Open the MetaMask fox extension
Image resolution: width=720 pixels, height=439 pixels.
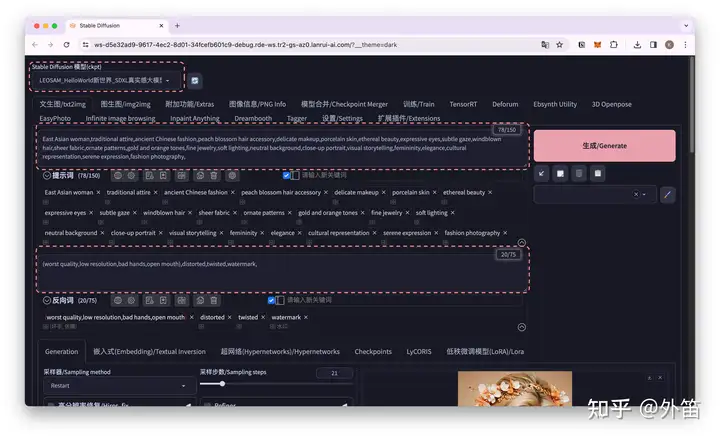[597, 45]
